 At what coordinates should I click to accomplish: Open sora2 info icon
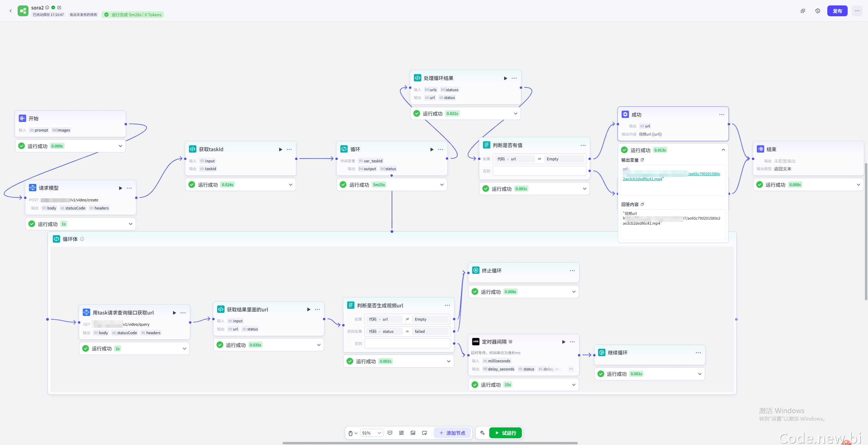(x=47, y=7)
